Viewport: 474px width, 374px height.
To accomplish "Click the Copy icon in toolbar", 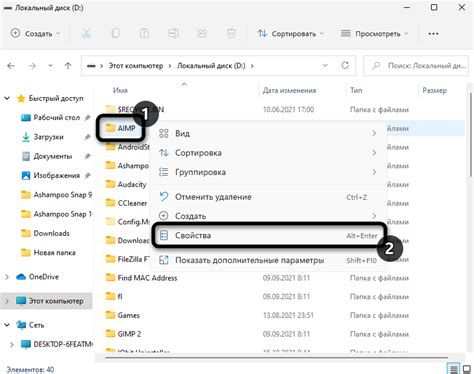I will pyautogui.click(x=115, y=33).
